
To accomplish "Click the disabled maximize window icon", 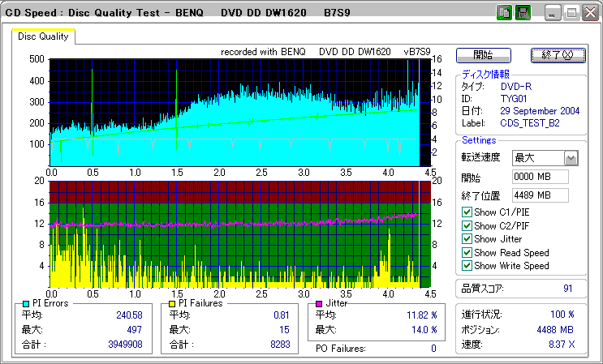I will point(571,13).
